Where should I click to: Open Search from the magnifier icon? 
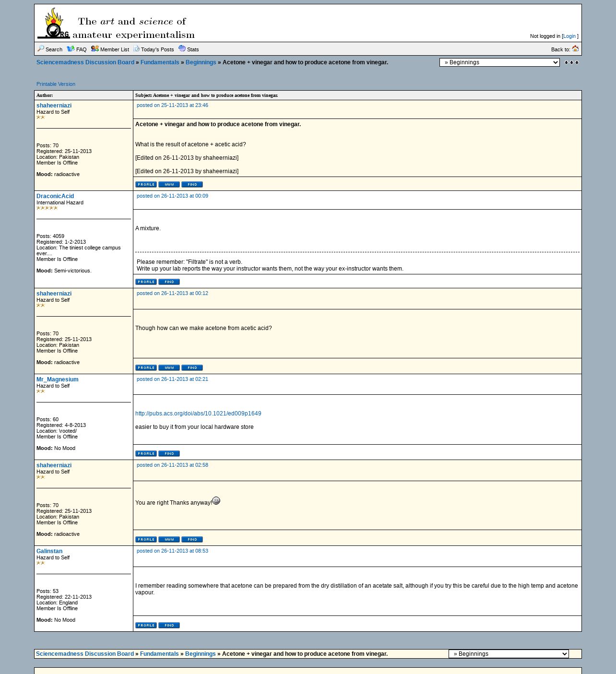pos(41,48)
